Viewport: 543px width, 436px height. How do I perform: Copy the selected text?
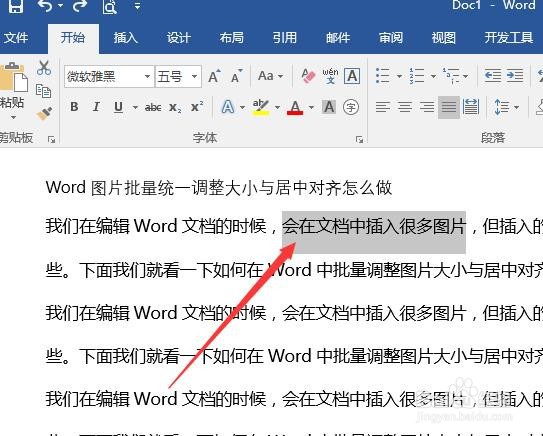[x=44, y=91]
